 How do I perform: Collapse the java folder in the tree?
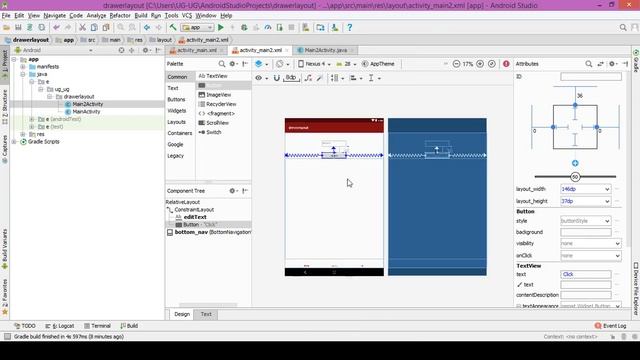click(x=23, y=74)
